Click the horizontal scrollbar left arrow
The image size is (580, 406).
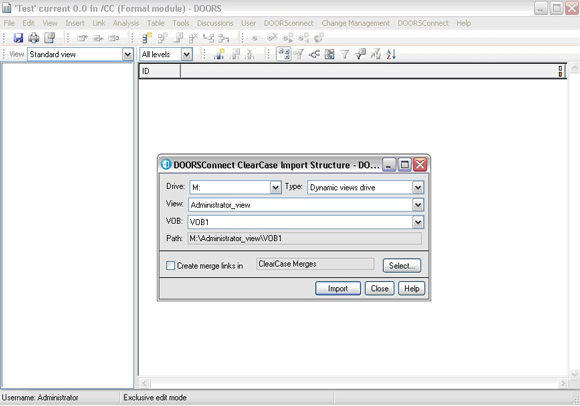144,383
